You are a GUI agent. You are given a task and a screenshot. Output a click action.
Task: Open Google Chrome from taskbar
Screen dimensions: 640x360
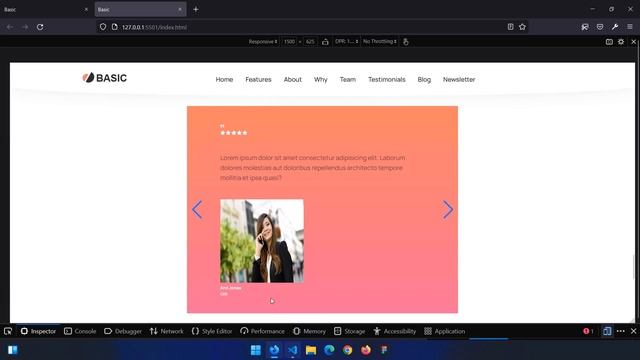(347, 350)
